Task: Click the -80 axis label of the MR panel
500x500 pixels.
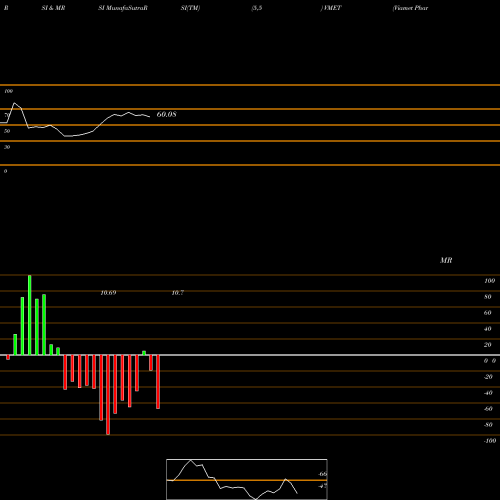Action: [488, 425]
